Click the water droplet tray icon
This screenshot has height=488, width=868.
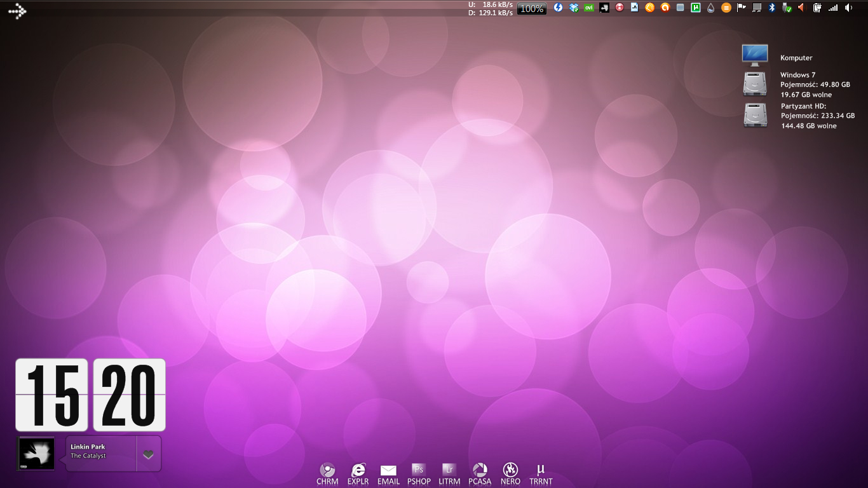tap(711, 8)
